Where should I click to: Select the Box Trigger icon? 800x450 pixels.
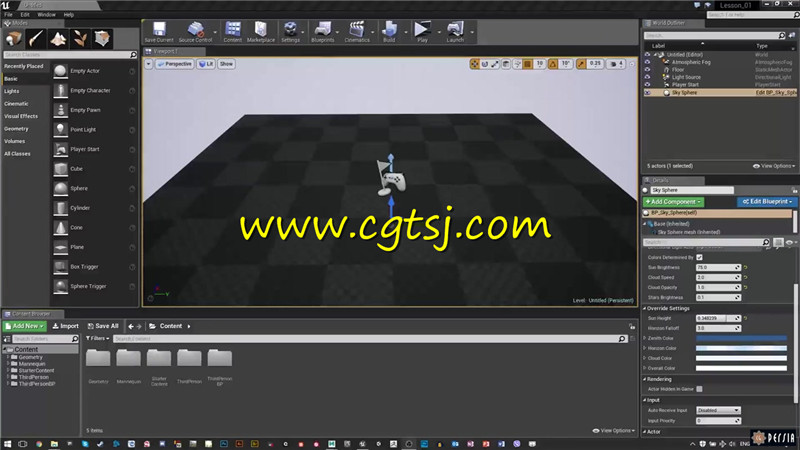click(61, 267)
